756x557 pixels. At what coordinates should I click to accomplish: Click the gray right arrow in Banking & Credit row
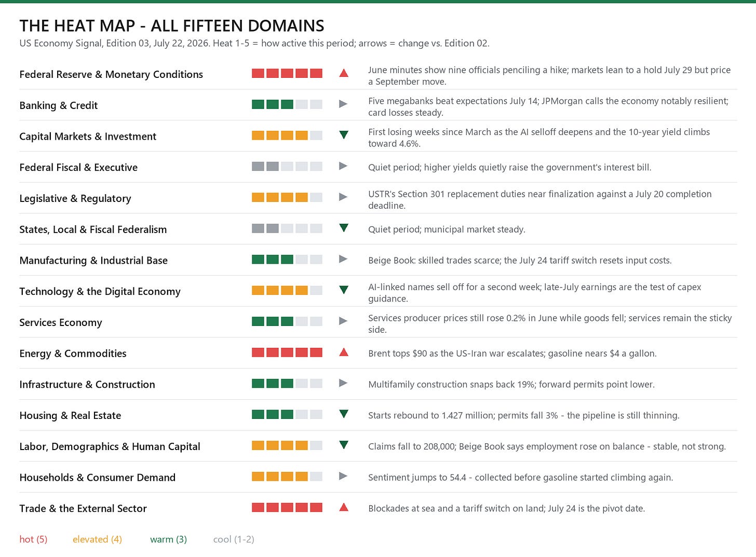tap(343, 104)
